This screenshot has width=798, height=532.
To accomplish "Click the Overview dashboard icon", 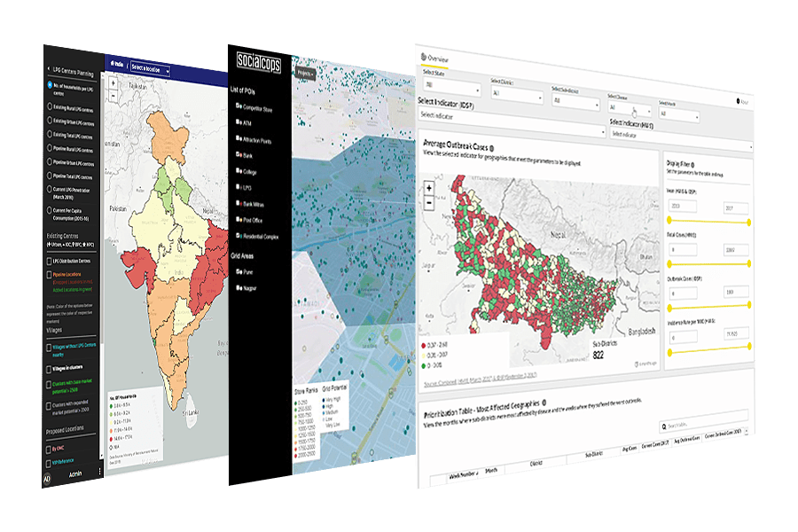I will click(x=422, y=59).
